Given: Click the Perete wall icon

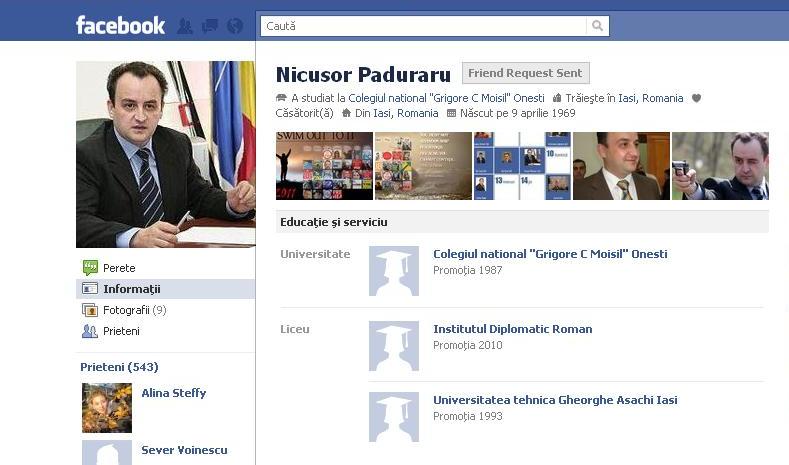Looking at the screenshot, I should pos(90,268).
